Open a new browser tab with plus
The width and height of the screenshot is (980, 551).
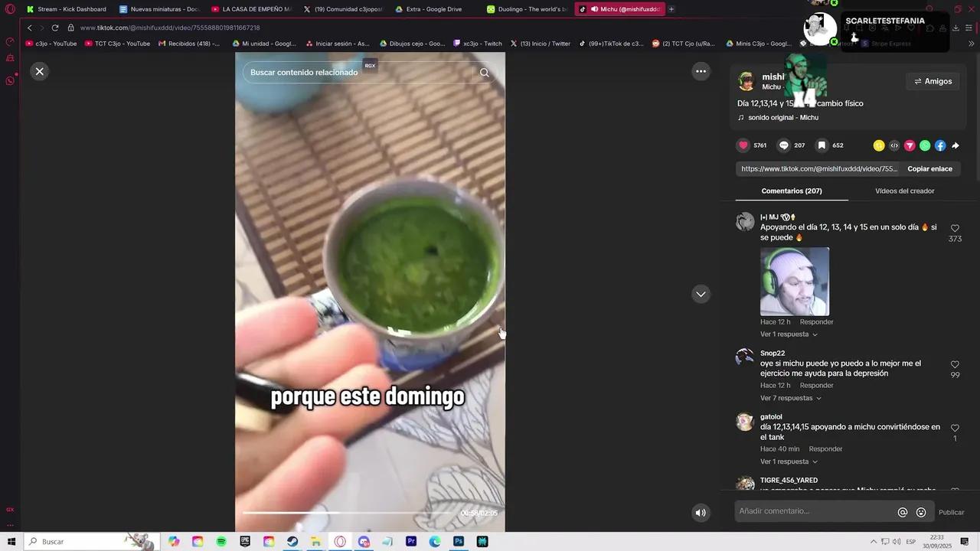pos(671,9)
